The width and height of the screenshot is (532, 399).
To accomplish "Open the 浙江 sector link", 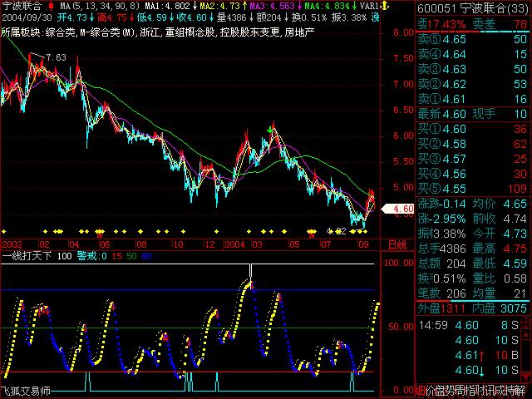I will (x=150, y=32).
